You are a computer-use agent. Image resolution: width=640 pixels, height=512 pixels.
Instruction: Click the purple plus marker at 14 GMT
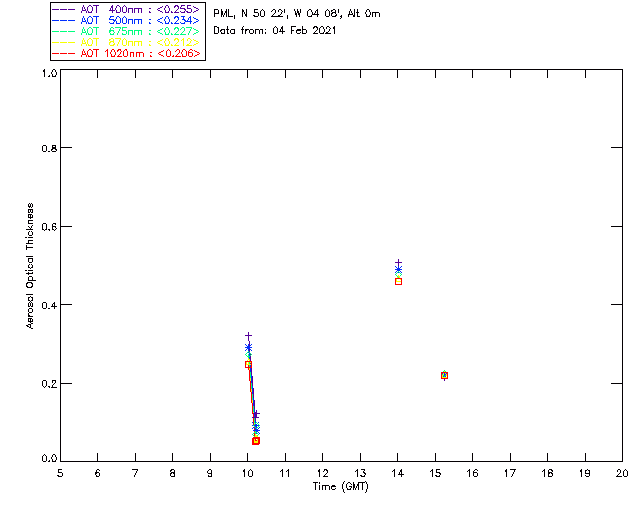[398, 263]
